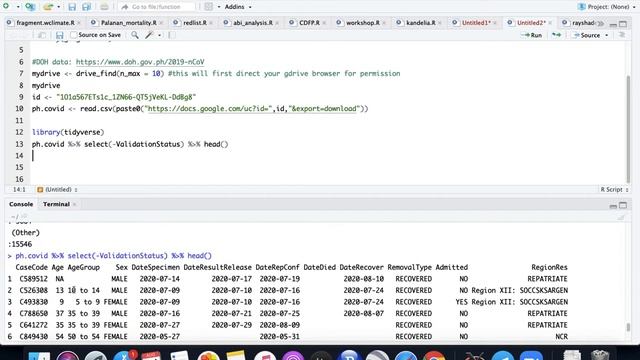Click the console vertical scrollbar

tap(629, 327)
